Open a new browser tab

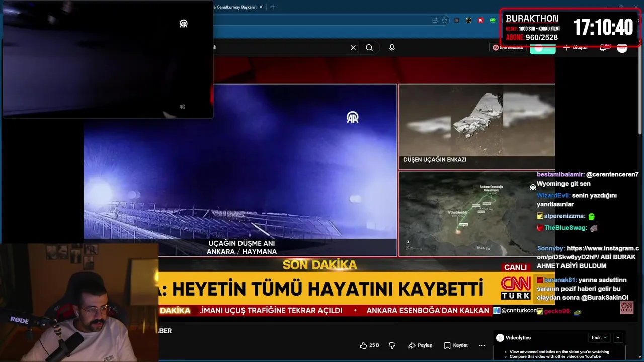tap(273, 7)
